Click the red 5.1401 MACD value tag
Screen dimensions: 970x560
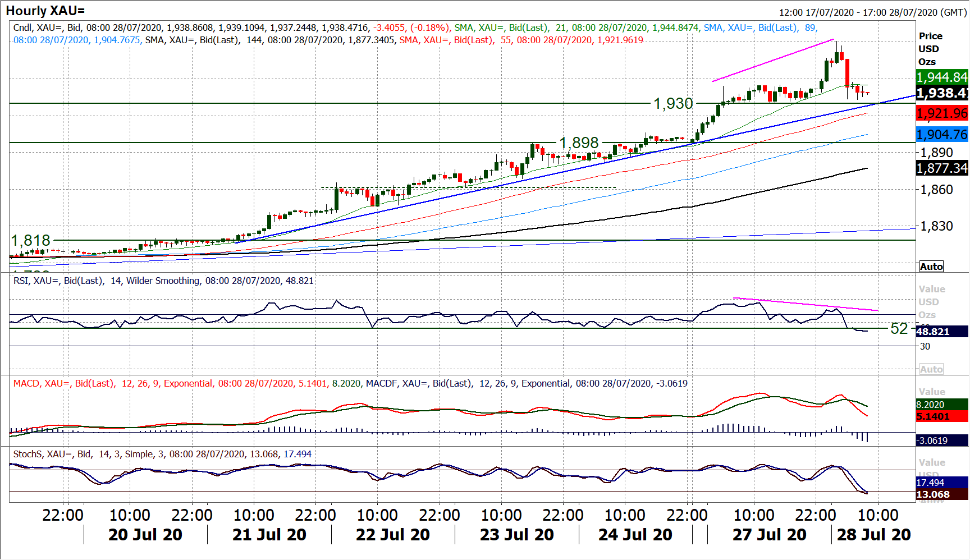click(941, 416)
